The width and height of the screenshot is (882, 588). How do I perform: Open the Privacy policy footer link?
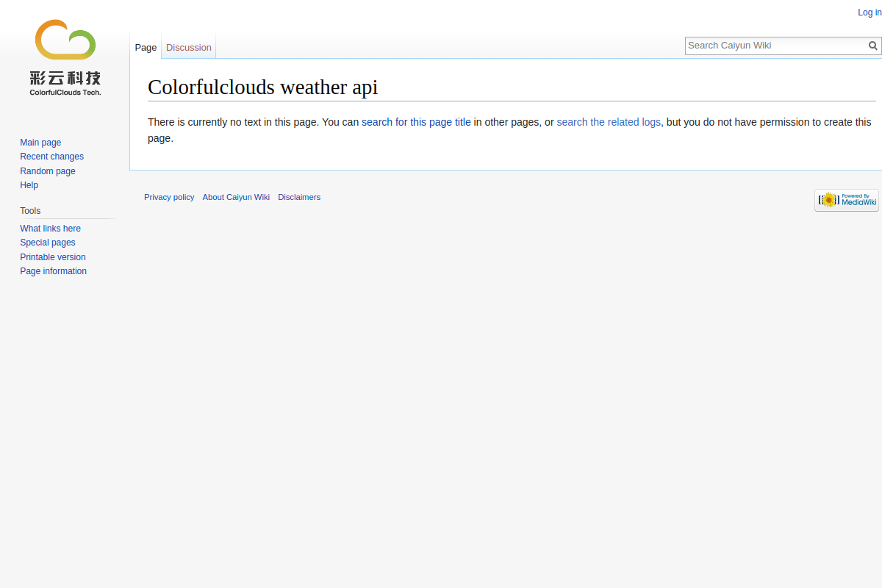pyautogui.click(x=169, y=197)
